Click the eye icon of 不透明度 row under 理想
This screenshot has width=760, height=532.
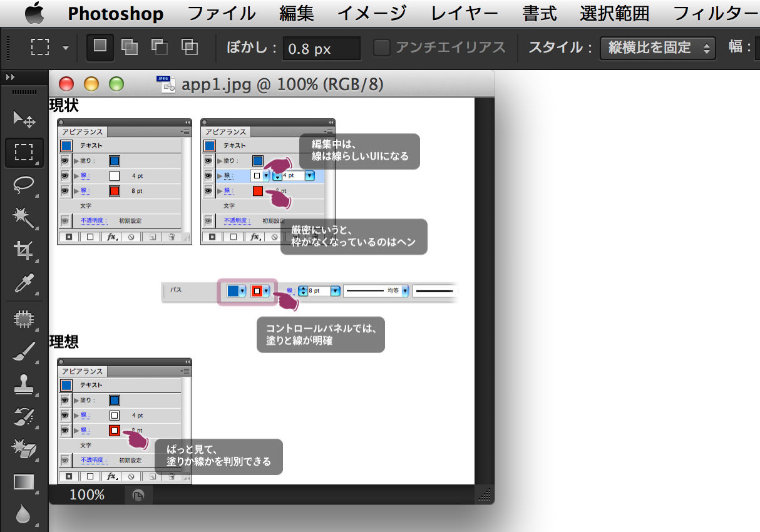[64, 461]
